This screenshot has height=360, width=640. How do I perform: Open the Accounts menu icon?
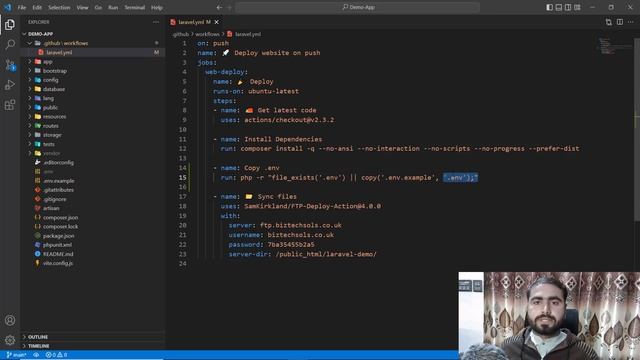pos(10,320)
